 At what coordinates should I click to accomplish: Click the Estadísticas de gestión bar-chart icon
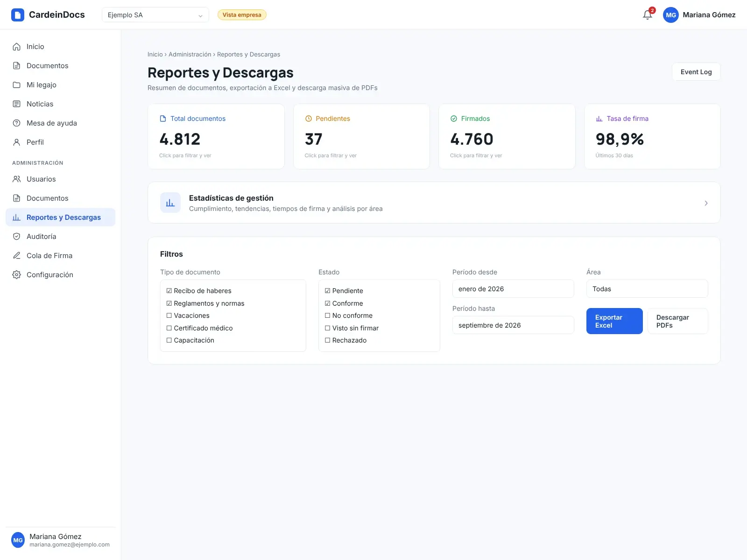tap(170, 203)
